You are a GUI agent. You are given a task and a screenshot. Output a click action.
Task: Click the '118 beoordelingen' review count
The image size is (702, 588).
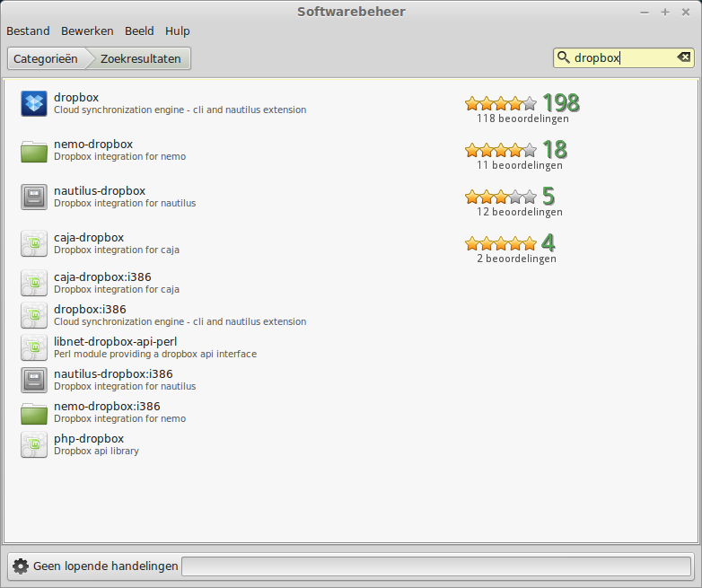point(522,118)
